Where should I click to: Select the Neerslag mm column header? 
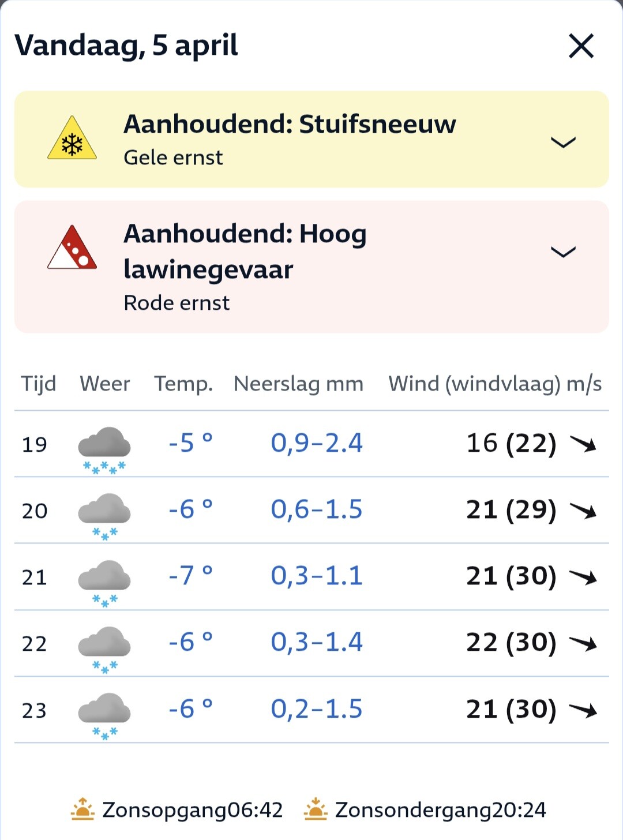pyautogui.click(x=298, y=384)
